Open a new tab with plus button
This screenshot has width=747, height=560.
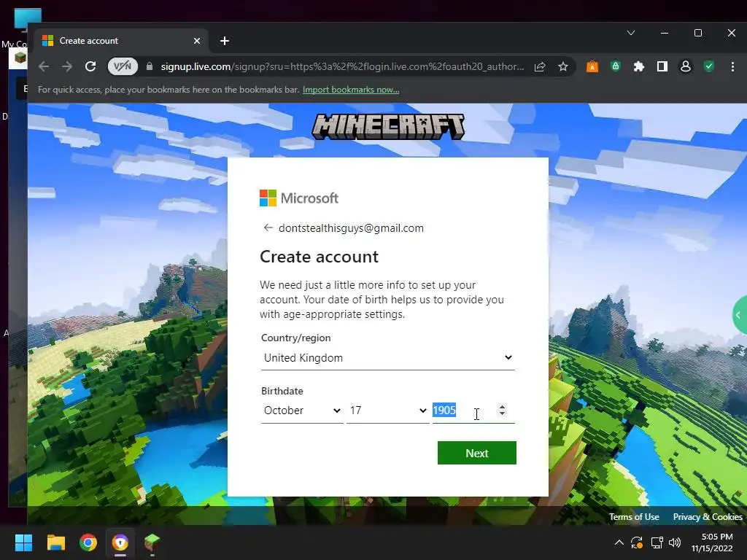[225, 41]
